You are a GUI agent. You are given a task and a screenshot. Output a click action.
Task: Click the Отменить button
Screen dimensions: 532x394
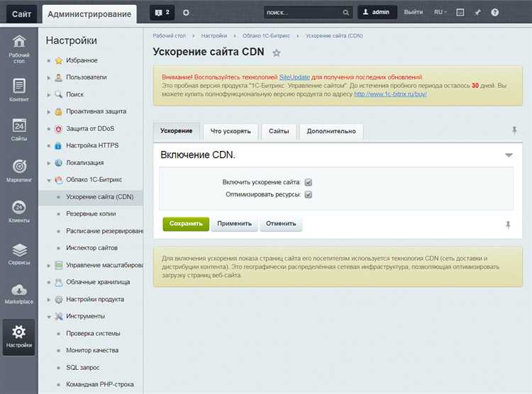click(281, 224)
